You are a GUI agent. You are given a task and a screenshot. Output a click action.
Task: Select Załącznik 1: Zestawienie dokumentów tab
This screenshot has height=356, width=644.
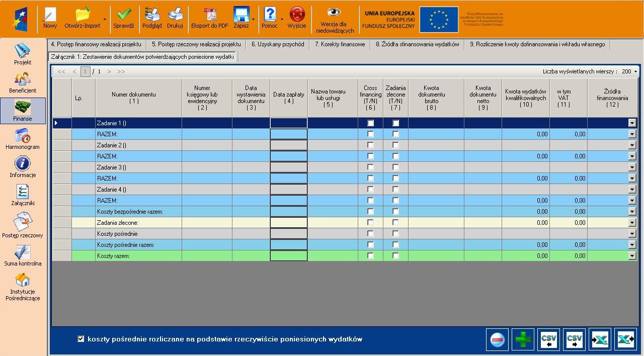142,57
